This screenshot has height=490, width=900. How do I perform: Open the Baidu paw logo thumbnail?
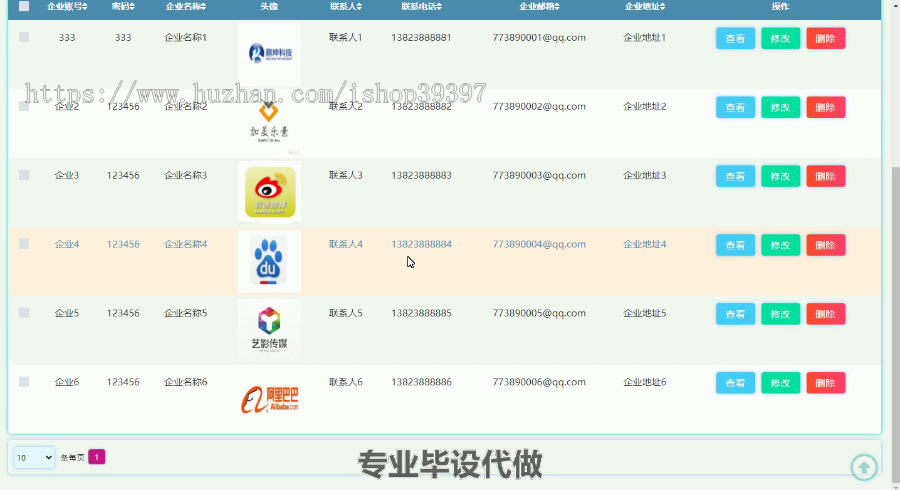tap(269, 261)
